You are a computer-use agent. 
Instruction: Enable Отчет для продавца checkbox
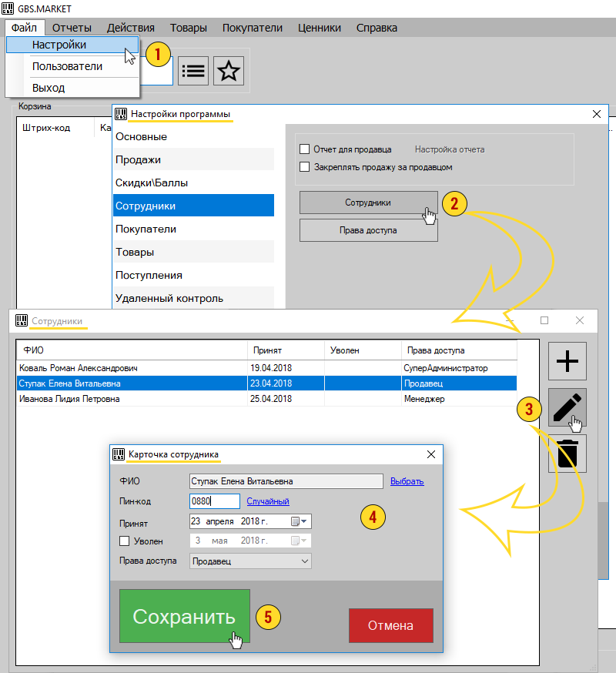304,149
